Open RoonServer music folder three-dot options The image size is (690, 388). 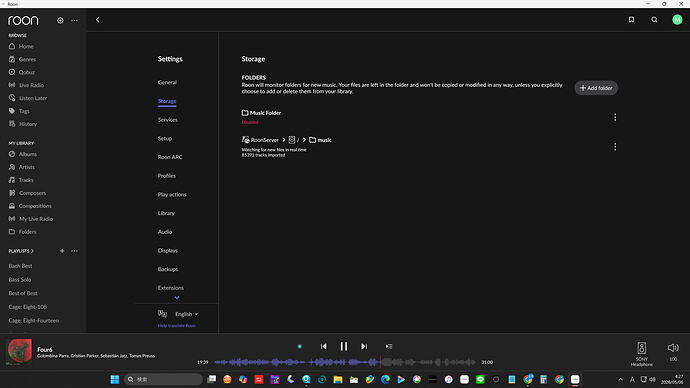[615, 147]
